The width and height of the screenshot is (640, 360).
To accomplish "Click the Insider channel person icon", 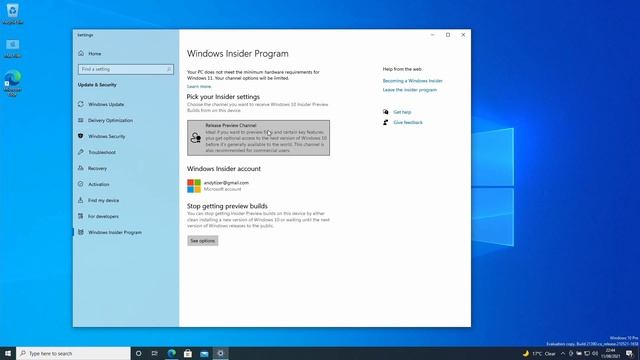I will point(196,138).
